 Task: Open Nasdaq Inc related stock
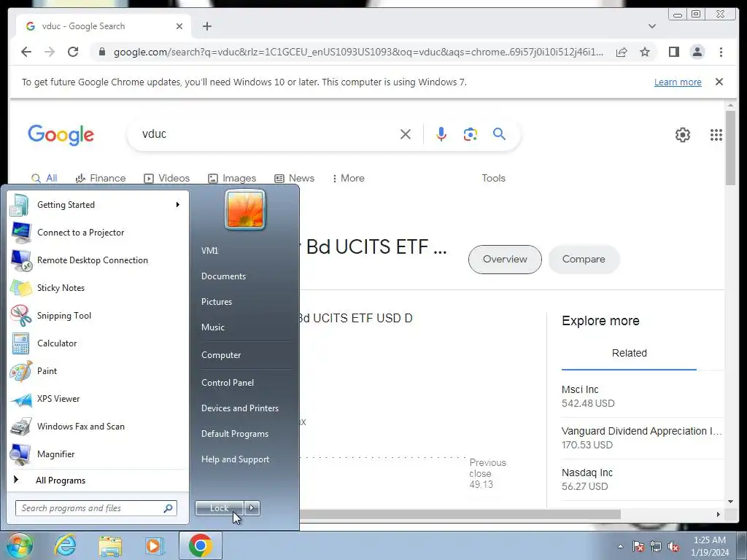coord(642,480)
